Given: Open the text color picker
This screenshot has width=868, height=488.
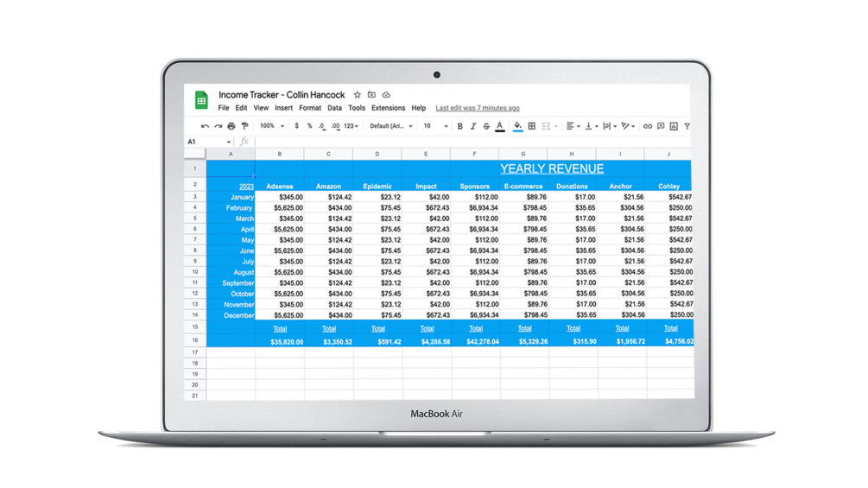Looking at the screenshot, I should coord(500,127).
